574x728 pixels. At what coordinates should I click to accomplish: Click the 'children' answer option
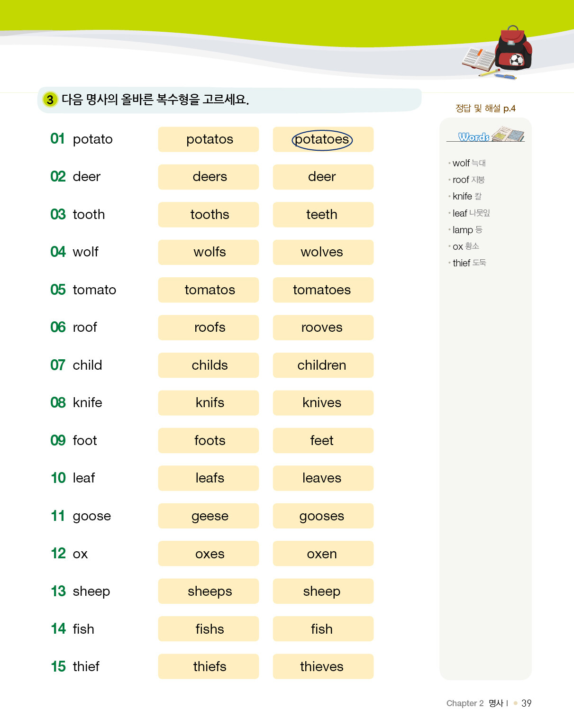click(x=322, y=365)
